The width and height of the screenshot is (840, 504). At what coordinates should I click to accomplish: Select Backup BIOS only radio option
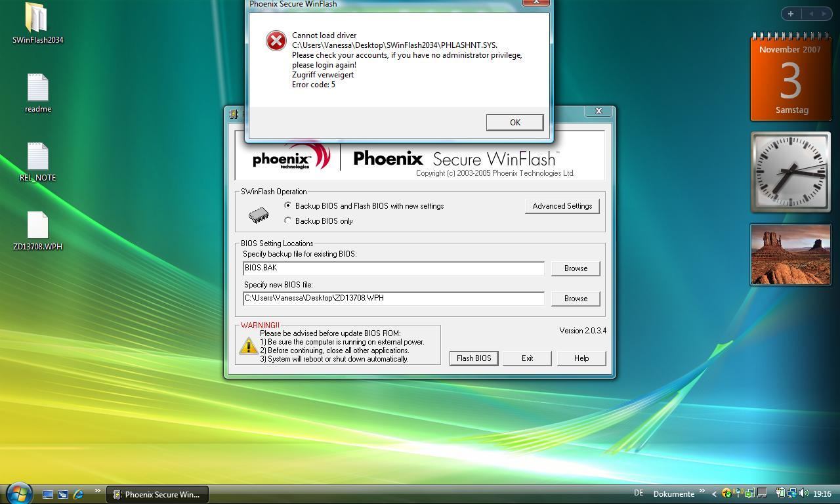pos(287,220)
